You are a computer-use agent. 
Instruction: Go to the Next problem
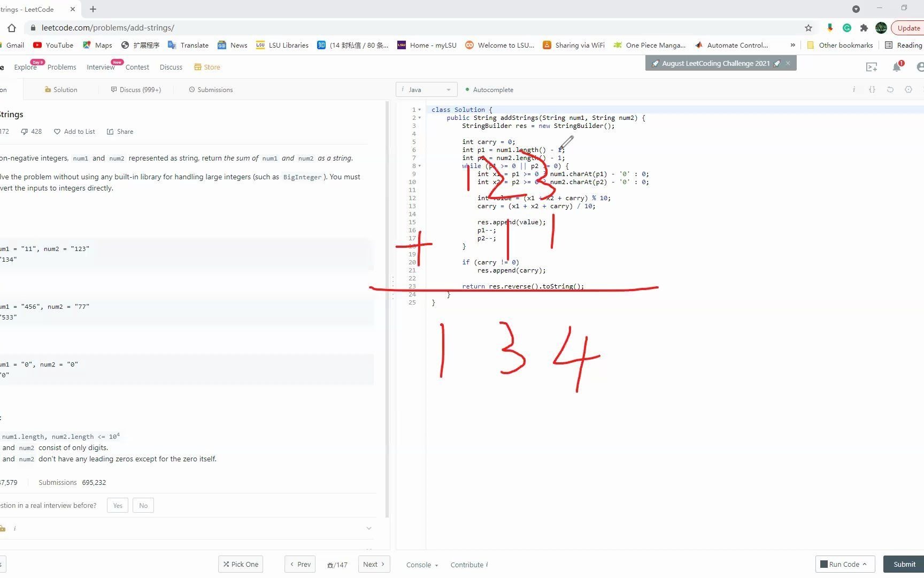click(x=374, y=564)
